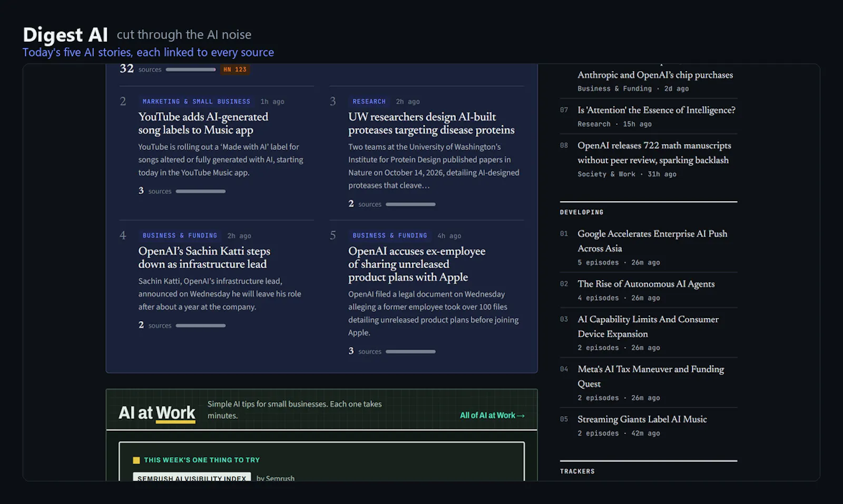Screen dimensions: 843x504
Task: Click the '32 sources' count at top
Action: pos(141,69)
